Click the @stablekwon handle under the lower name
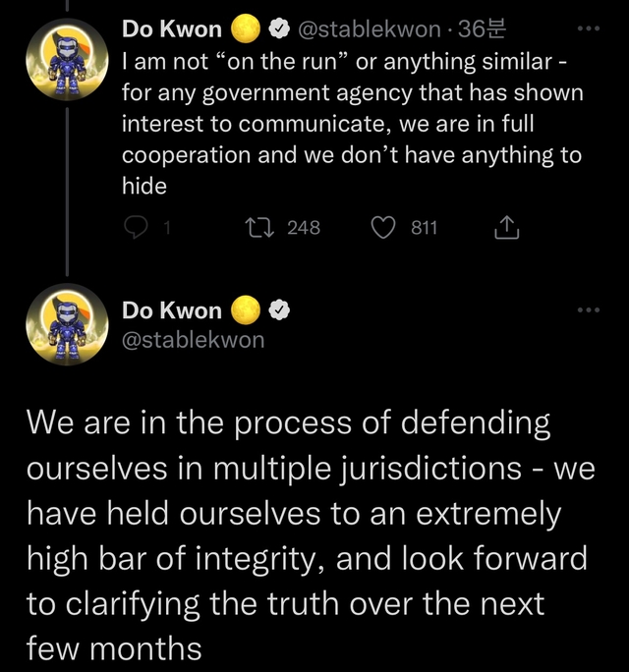 click(193, 340)
